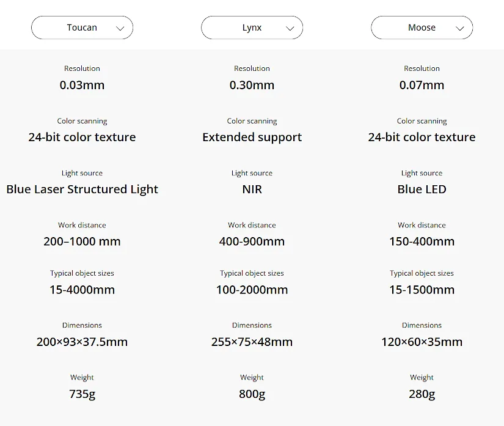Click the 735g weight value

point(82,394)
